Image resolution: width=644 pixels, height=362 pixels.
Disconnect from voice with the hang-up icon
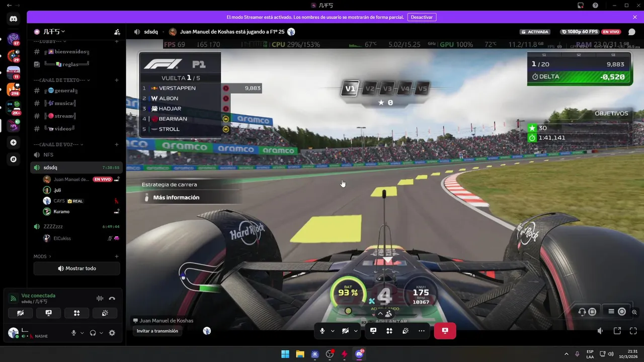click(x=112, y=298)
